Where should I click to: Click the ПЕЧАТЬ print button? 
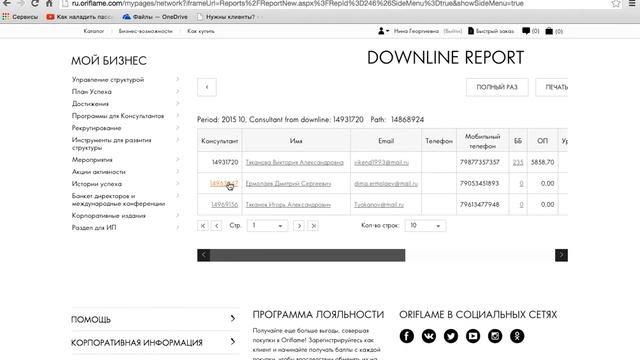(552, 87)
